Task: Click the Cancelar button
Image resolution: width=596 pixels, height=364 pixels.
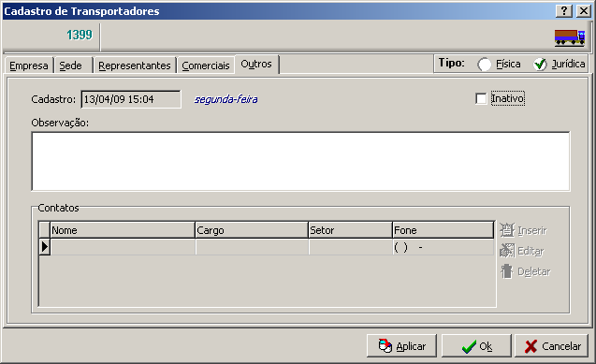Action: click(x=551, y=346)
